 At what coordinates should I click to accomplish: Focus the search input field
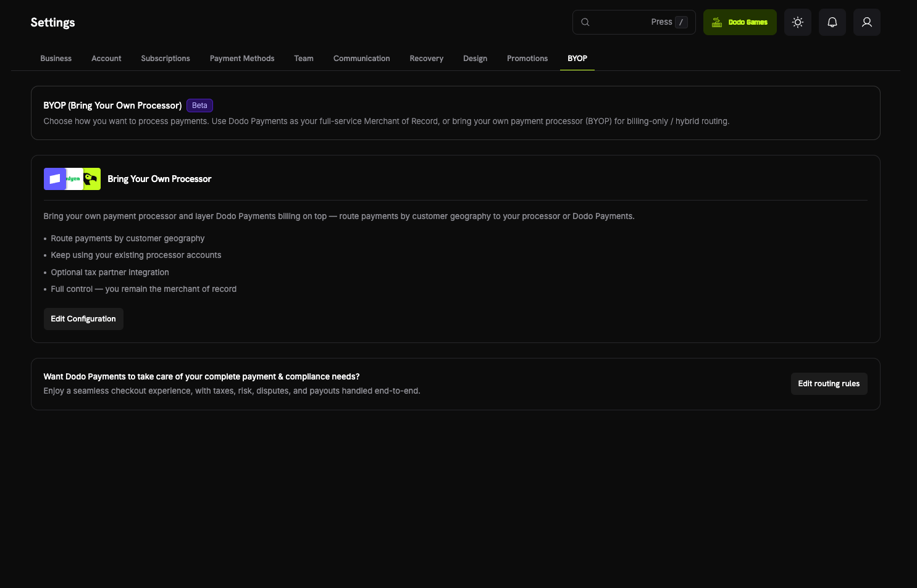coord(634,22)
